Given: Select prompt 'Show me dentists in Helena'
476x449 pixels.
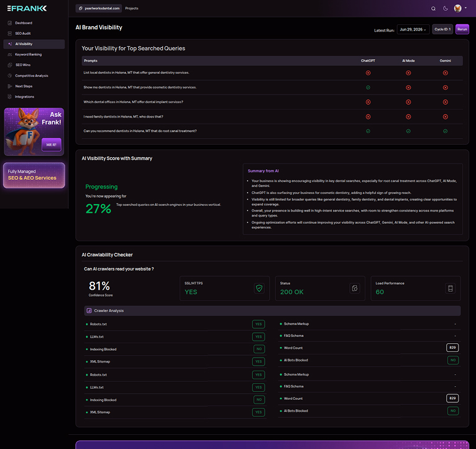Looking at the screenshot, I should coord(140,87).
